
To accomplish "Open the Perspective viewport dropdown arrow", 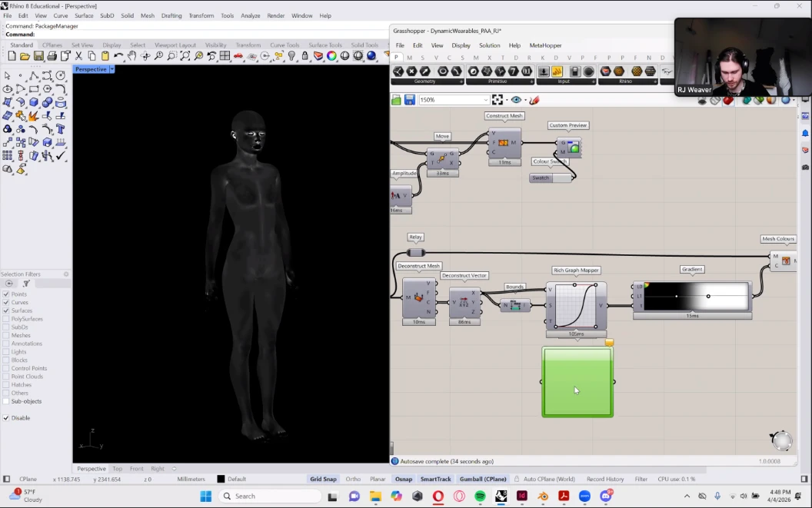I will tap(112, 69).
